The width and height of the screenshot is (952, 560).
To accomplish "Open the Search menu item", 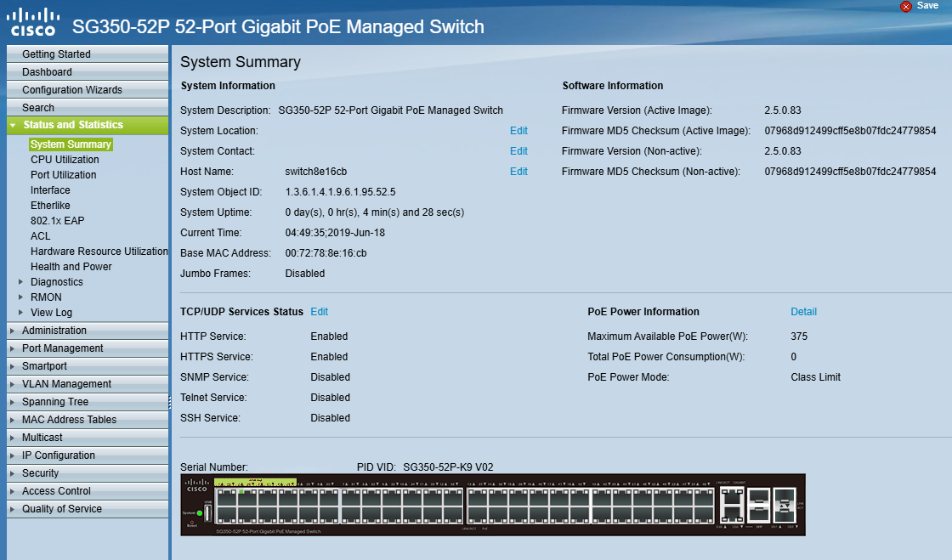I will (x=88, y=107).
